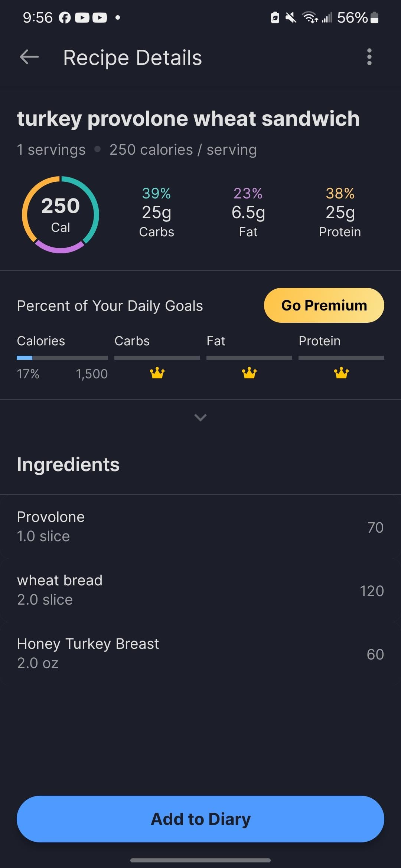Tap the Add to Diary button

click(x=200, y=819)
